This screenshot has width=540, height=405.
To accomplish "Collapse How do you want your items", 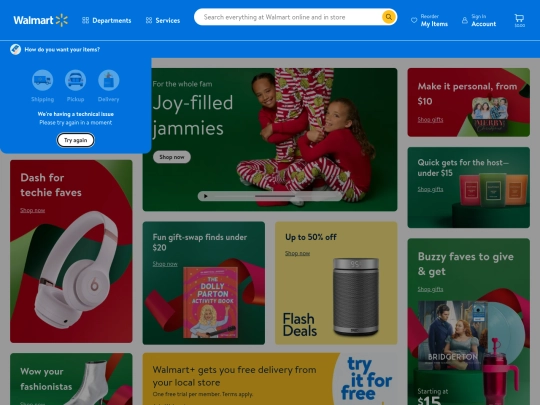I will [55, 50].
